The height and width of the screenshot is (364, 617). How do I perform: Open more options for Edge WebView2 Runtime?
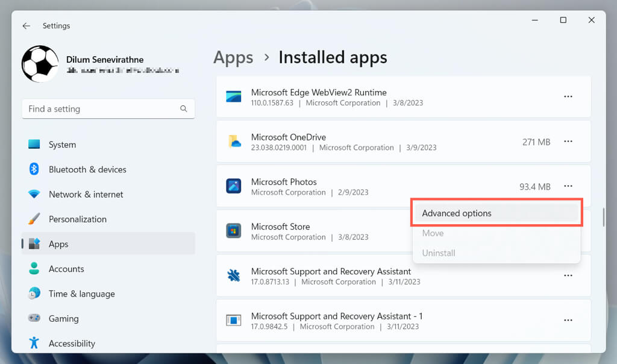(568, 96)
